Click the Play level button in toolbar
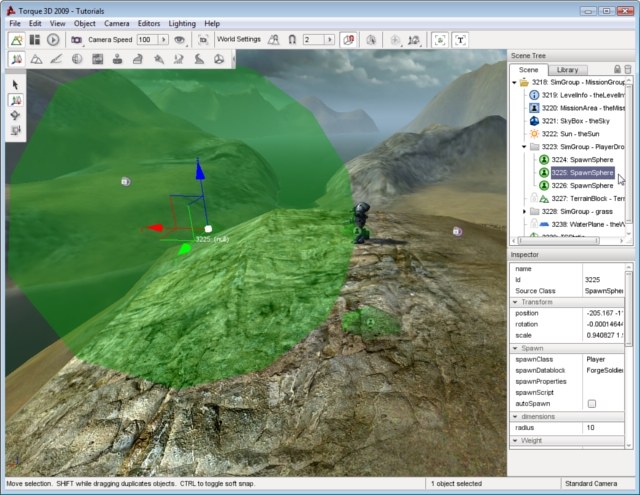640x495 pixels. pos(52,40)
